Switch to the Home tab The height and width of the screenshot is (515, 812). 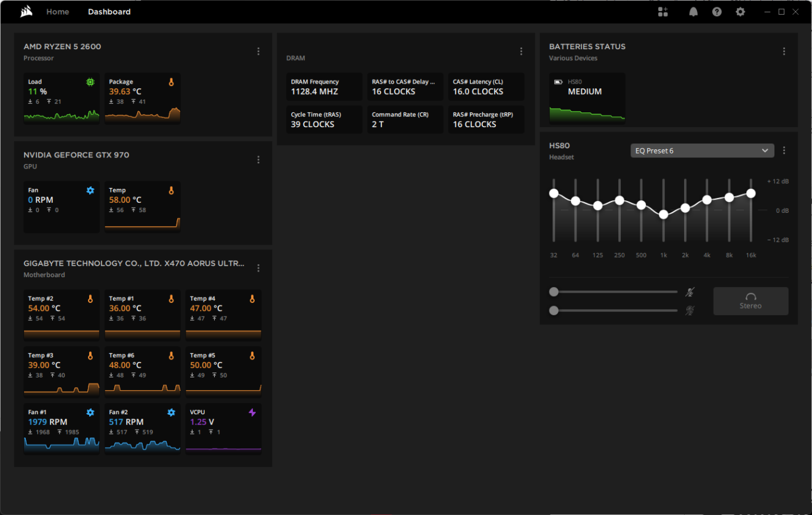point(58,12)
